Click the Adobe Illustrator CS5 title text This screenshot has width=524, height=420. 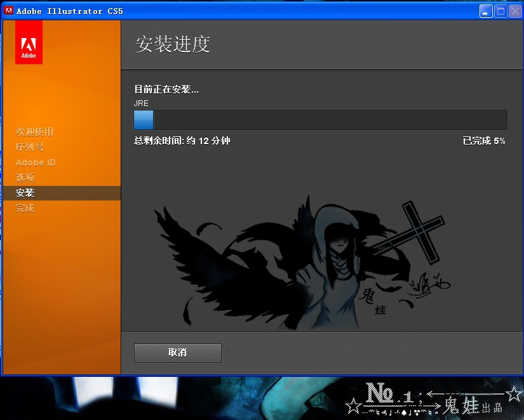tap(70, 11)
